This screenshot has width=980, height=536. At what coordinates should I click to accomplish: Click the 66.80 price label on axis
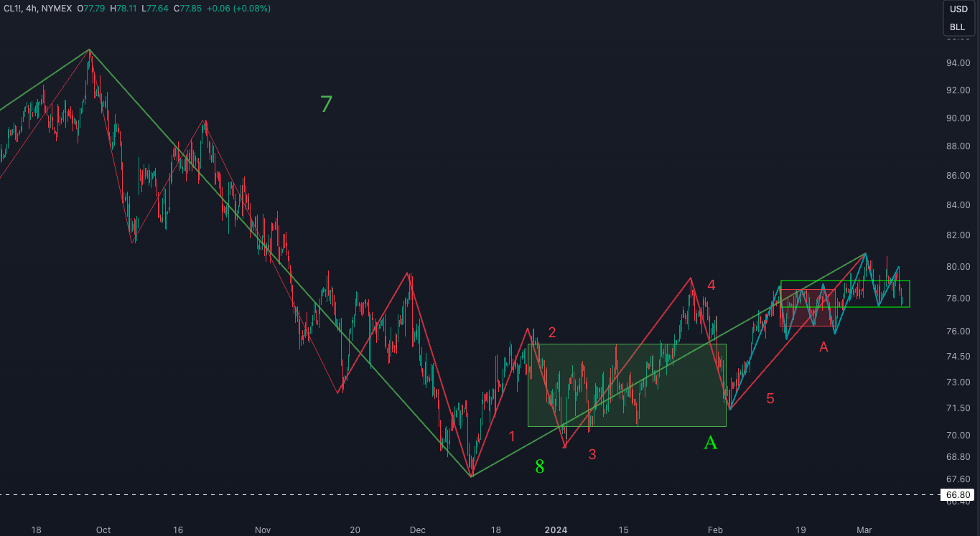click(x=958, y=495)
